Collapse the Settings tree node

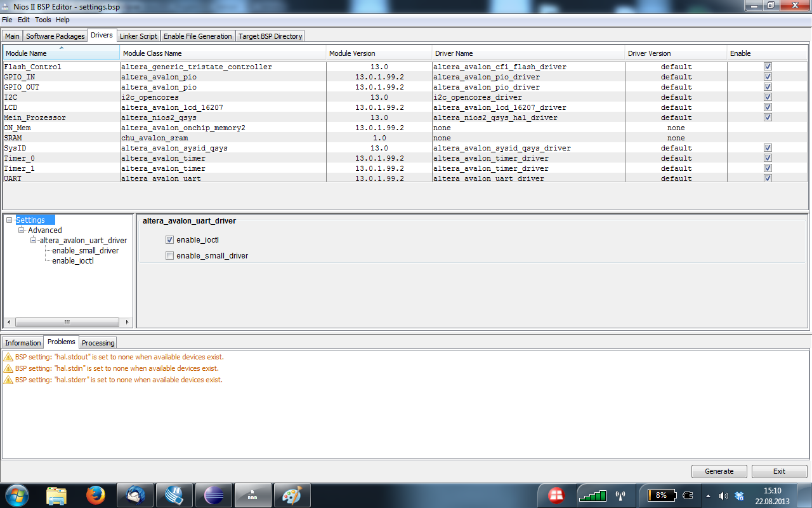[x=10, y=220]
